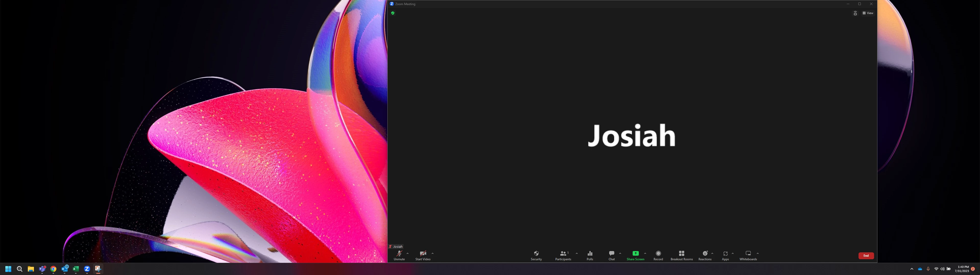The image size is (980, 275).
Task: Click the green encryption shield icon
Action: pyautogui.click(x=393, y=13)
